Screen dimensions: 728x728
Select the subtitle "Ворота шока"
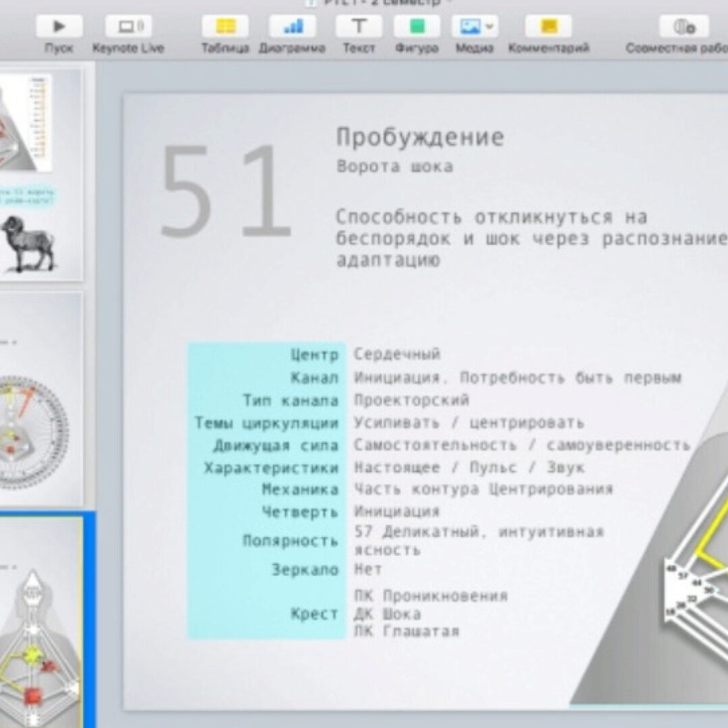coord(394,166)
